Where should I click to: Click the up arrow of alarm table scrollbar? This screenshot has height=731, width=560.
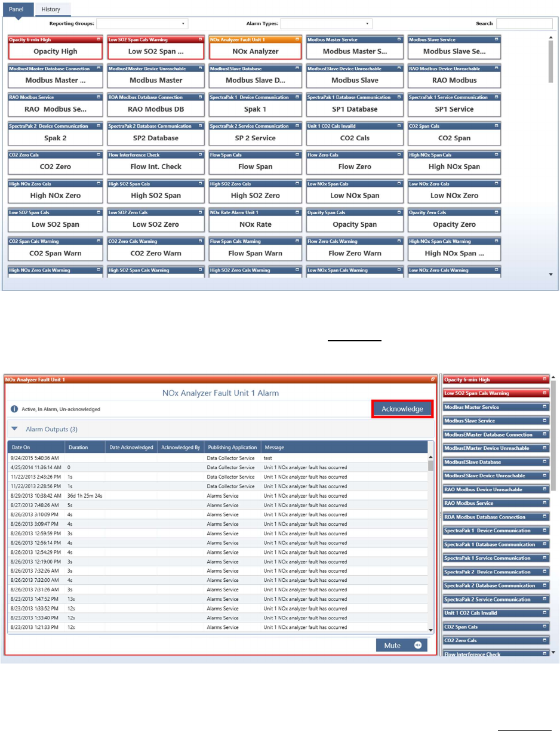[431, 457]
